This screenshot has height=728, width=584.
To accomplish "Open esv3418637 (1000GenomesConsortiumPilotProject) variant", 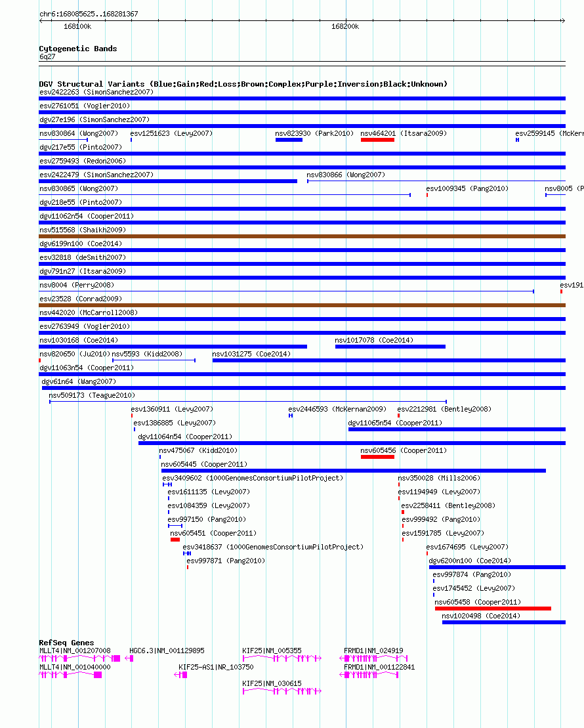I will coord(273,547).
